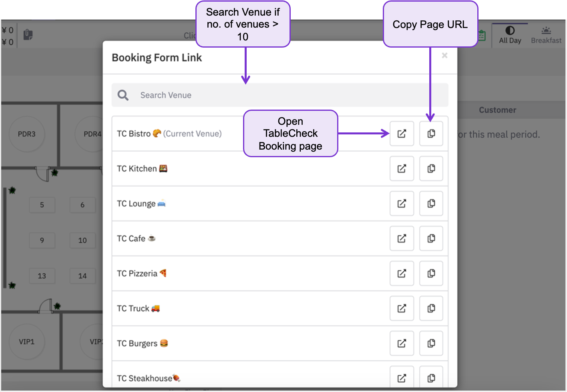Select table 5 on the floor plan
This screenshot has height=392, width=567.
[42, 205]
